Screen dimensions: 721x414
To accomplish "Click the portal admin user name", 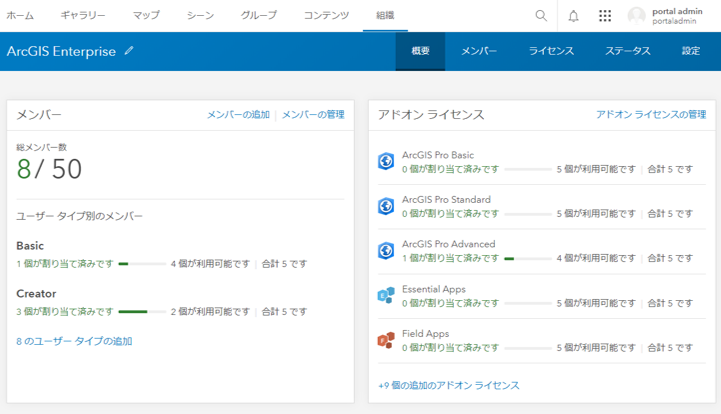I will point(677,12).
